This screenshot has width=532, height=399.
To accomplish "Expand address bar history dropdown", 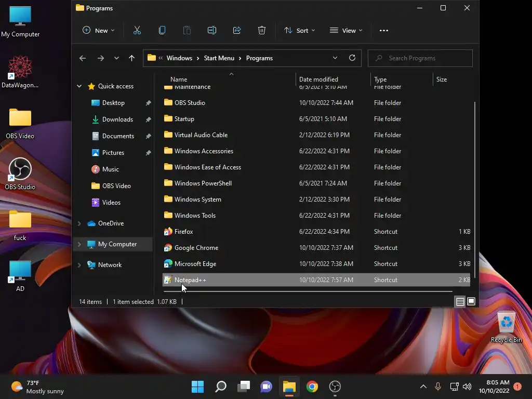I will (335, 58).
